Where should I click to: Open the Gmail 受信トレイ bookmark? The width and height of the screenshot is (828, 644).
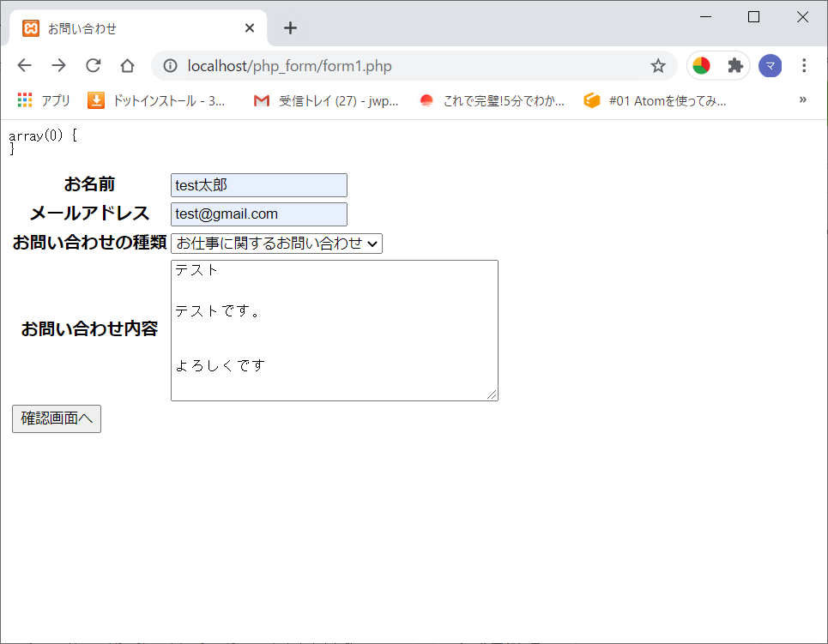coord(326,100)
